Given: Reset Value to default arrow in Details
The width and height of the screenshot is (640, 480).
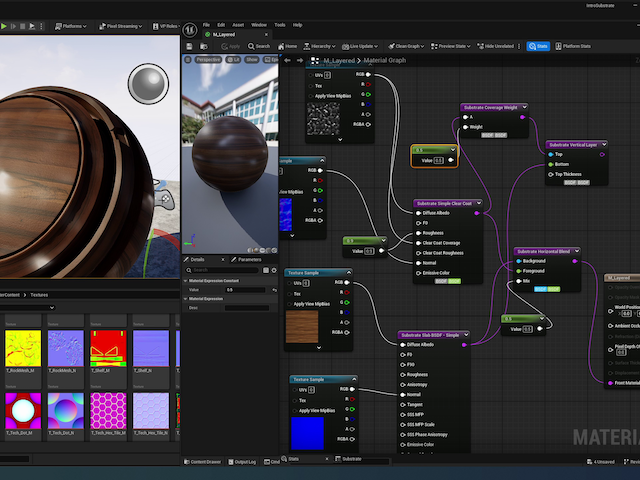Looking at the screenshot, I should point(274,290).
